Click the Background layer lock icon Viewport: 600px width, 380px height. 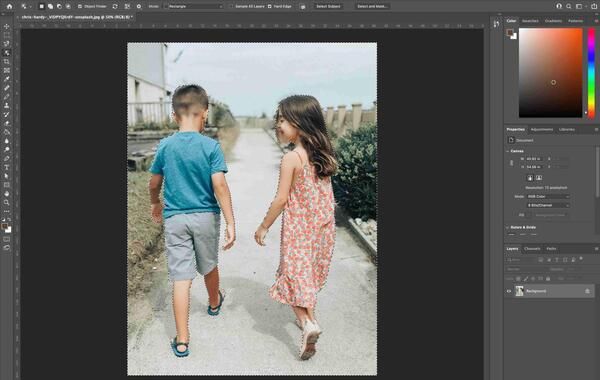587,291
